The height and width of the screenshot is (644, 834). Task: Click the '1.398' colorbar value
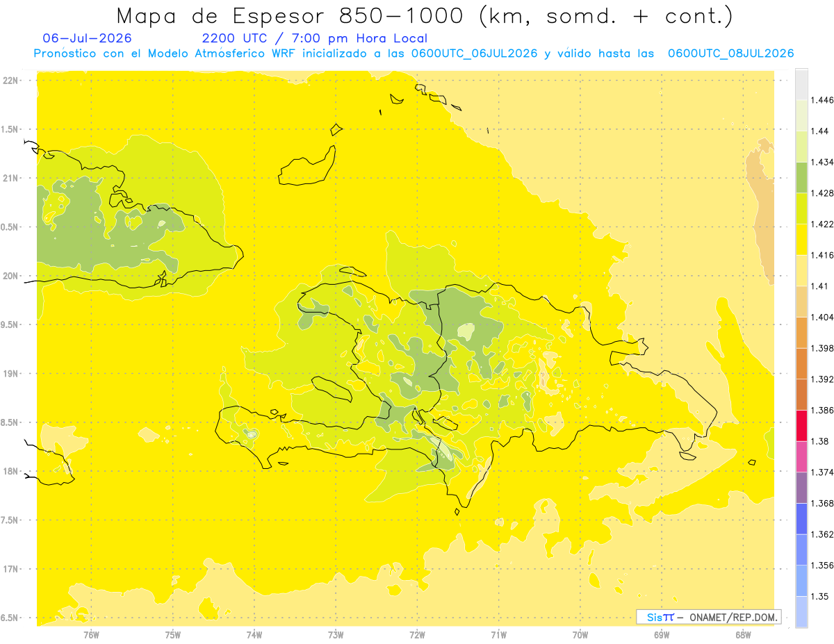point(823,348)
